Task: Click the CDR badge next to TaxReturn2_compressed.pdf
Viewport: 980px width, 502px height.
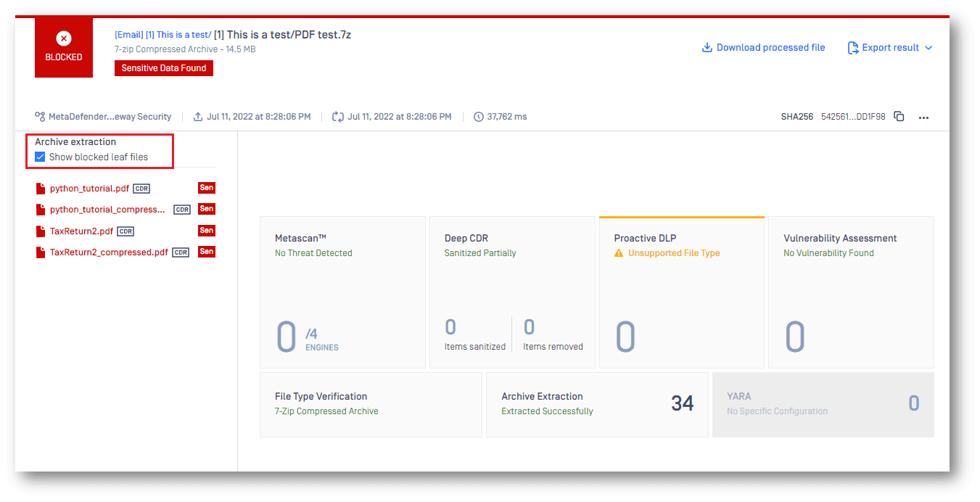Action: (181, 252)
